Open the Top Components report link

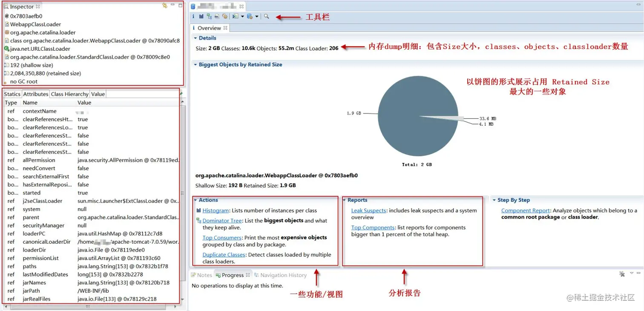[373, 227]
